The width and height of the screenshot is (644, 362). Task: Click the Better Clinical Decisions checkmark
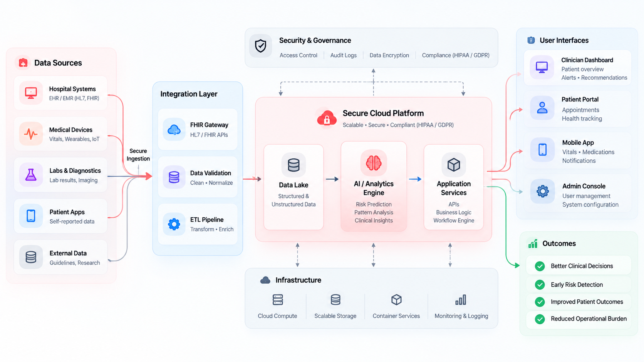pyautogui.click(x=540, y=266)
